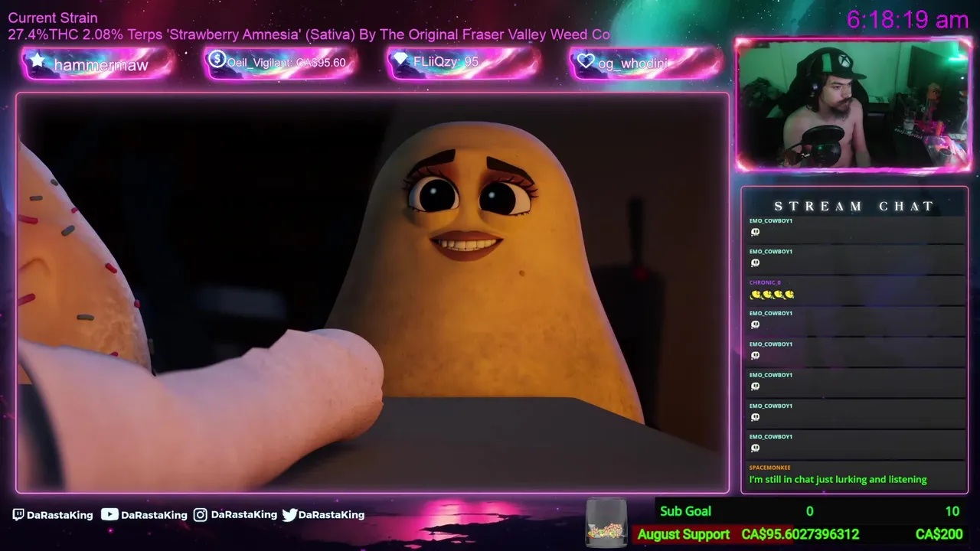Click the 'Sub Goal' label
Screen dimensions: 980x551
tap(685, 511)
